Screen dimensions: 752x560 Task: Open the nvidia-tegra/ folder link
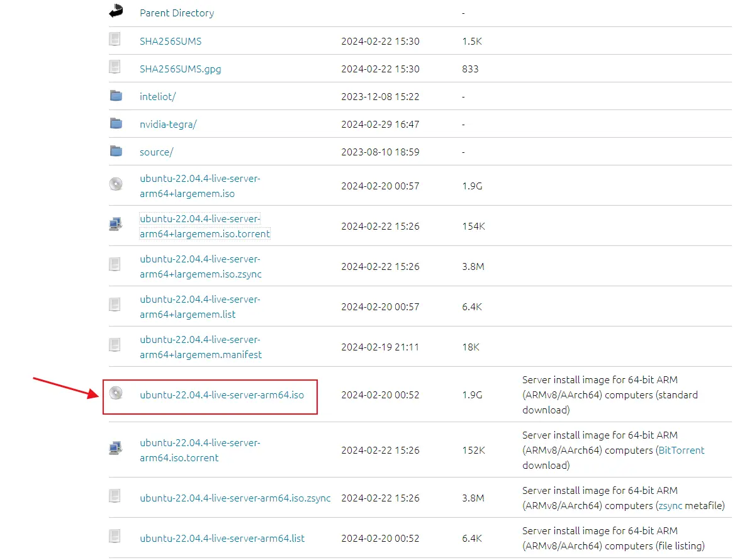169,125
